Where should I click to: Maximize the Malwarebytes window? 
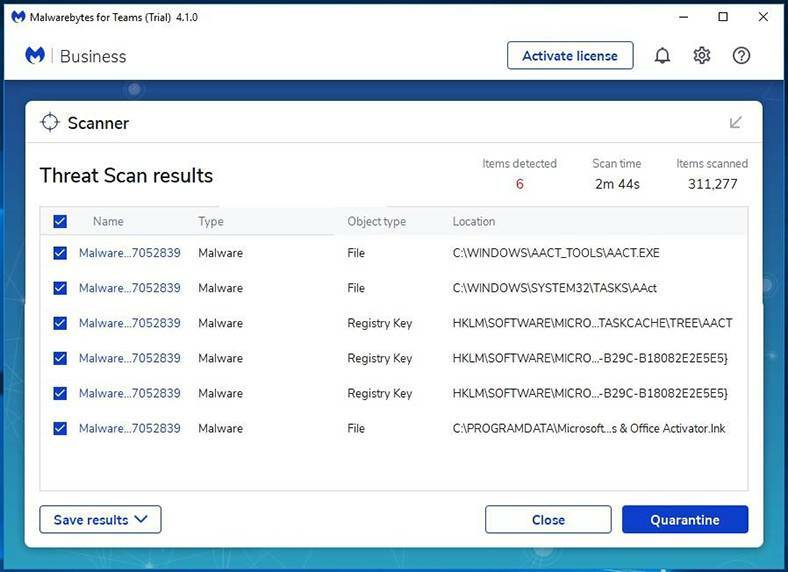pos(723,17)
